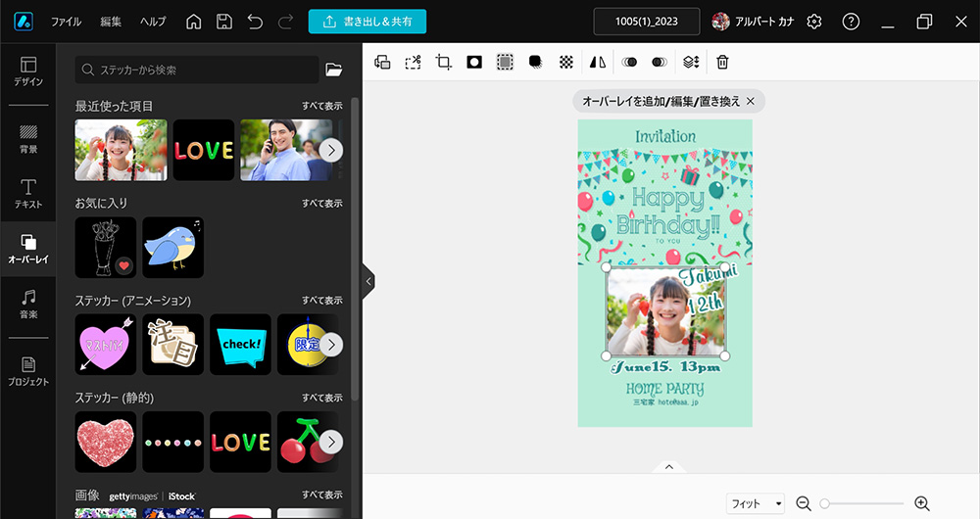Click the zoom slider handle
Screen dimensions: 980x519
click(x=825, y=503)
